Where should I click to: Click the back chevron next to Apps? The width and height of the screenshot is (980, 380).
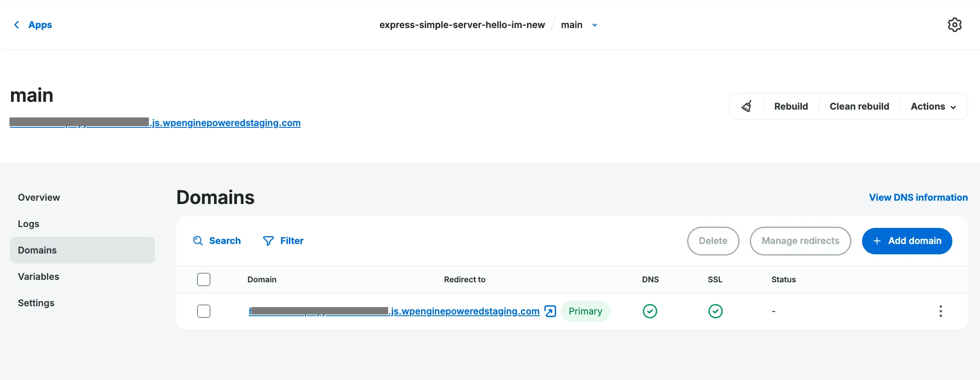[x=16, y=25]
